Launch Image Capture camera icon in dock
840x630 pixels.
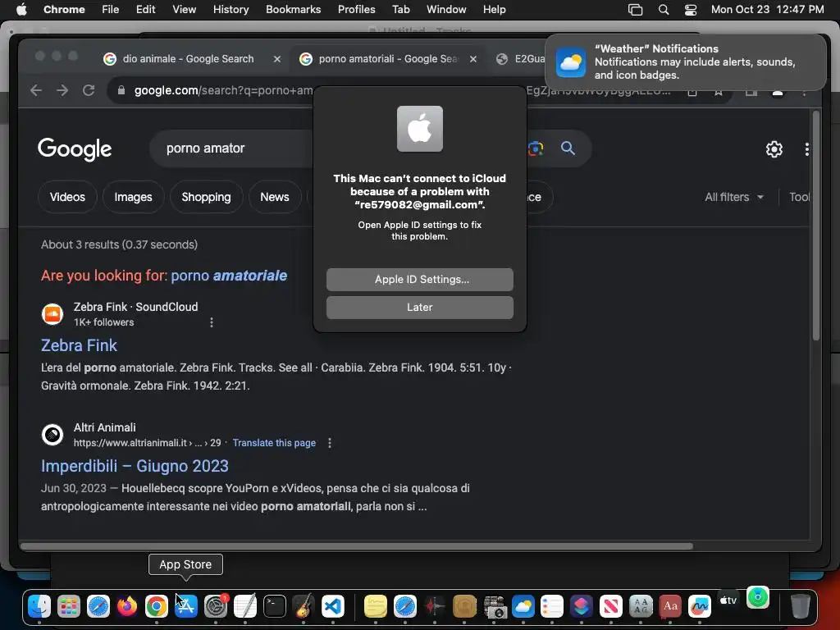494,606
